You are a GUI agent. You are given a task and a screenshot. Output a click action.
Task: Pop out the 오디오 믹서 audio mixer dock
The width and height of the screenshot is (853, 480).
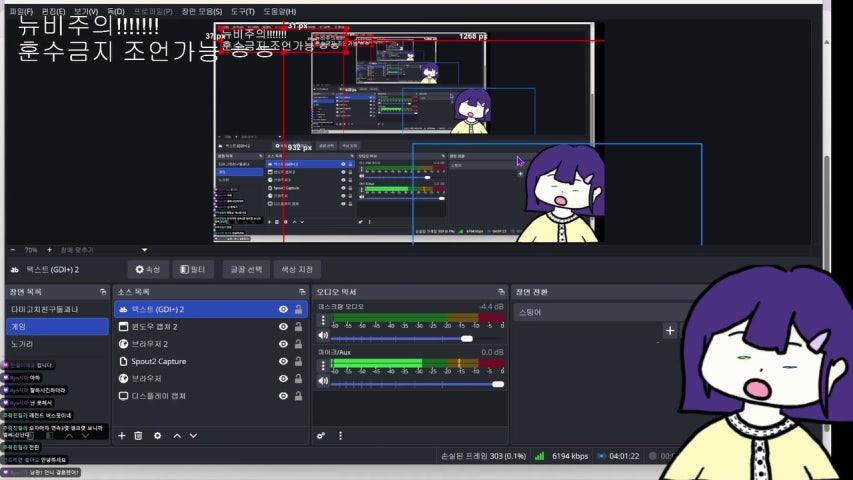(x=501, y=292)
